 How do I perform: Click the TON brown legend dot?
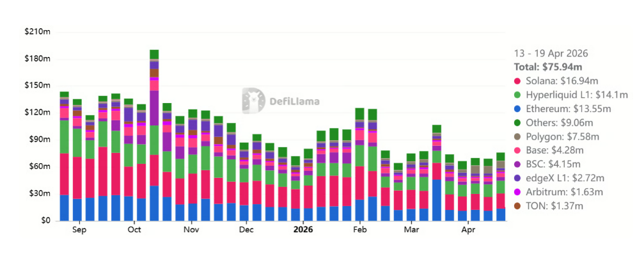click(517, 206)
